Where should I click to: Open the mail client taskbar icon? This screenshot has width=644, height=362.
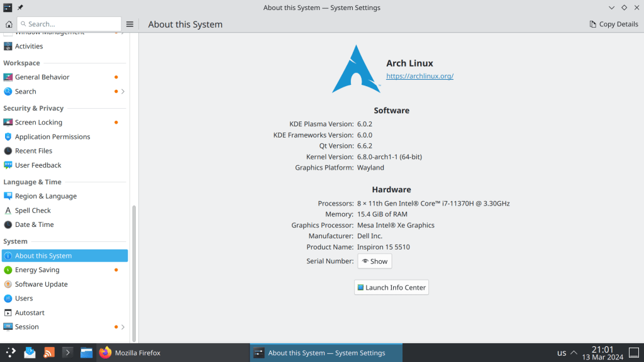click(x=30, y=353)
